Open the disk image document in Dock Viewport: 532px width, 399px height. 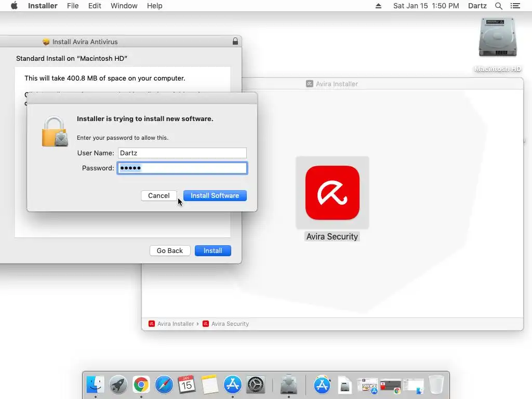point(345,385)
